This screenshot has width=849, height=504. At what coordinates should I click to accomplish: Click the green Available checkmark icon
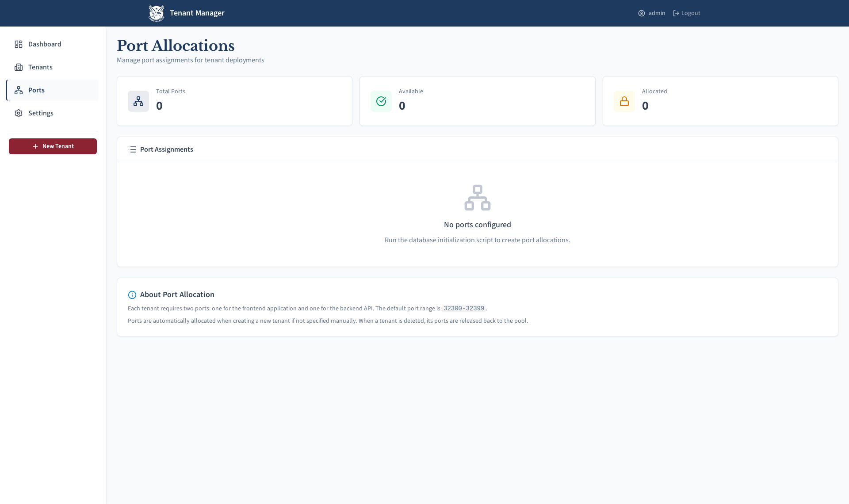381,101
